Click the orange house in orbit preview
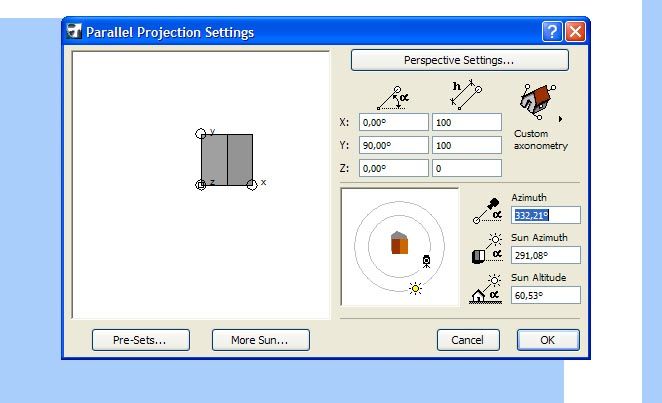 click(x=399, y=243)
